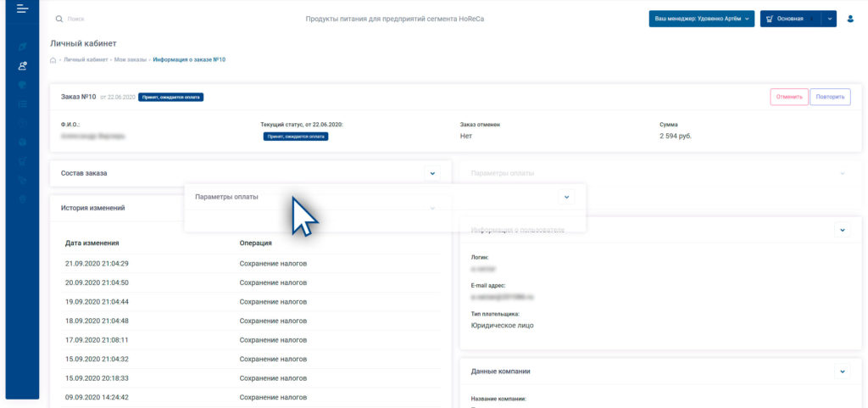Viewport: 868px width, 408px height.
Task: Open the arrow dropdown beside the Основная cart
Action: point(829,19)
